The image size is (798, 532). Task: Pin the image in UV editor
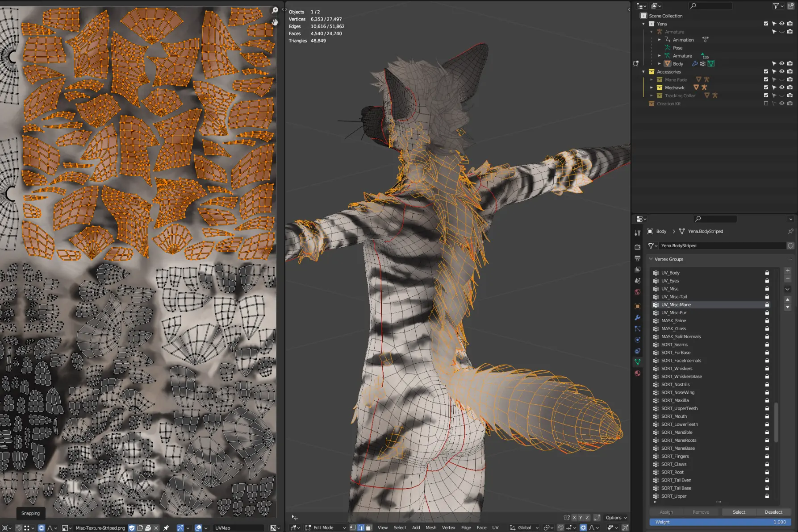(166, 528)
